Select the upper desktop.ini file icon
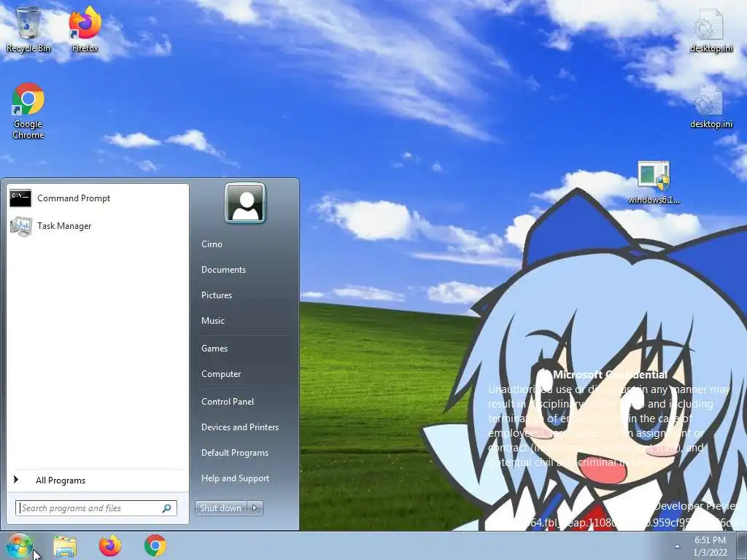 click(x=711, y=29)
